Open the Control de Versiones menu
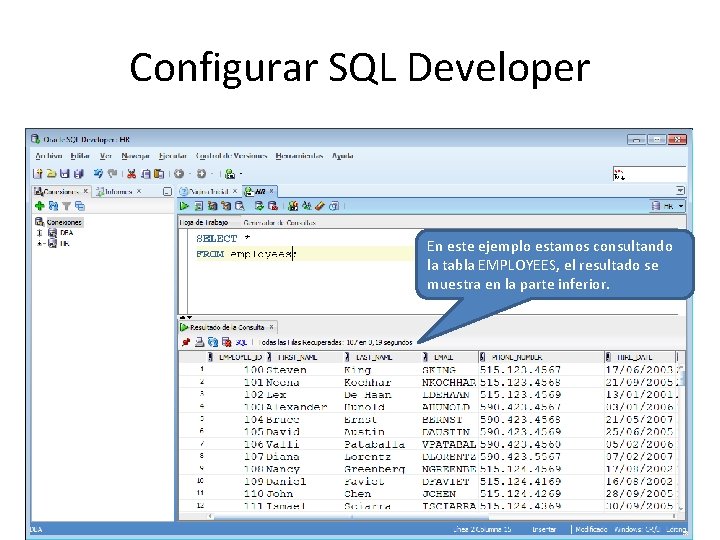The width and height of the screenshot is (720, 540). click(231, 156)
